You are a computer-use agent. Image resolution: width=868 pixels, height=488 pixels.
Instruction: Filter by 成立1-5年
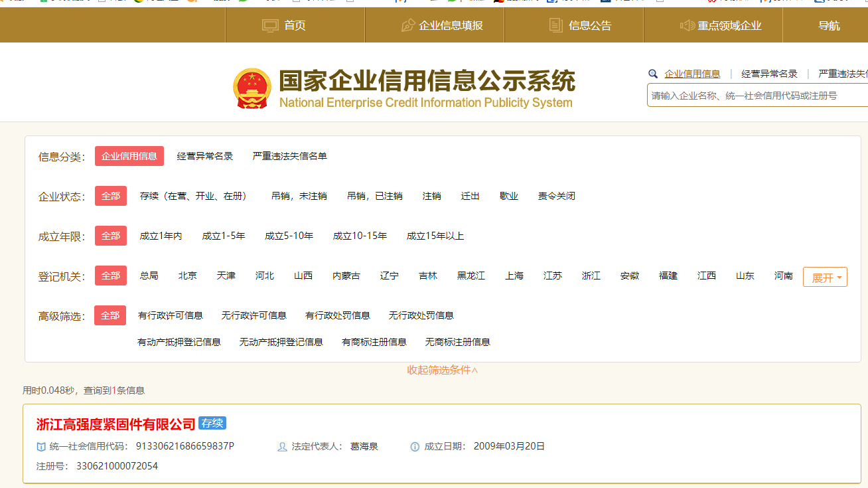click(x=224, y=236)
